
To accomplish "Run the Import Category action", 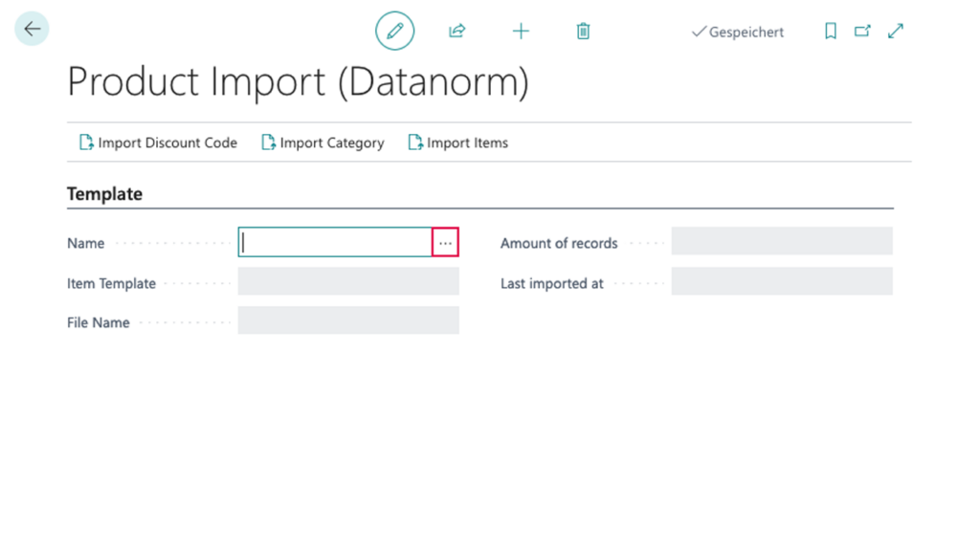I will coord(323,143).
